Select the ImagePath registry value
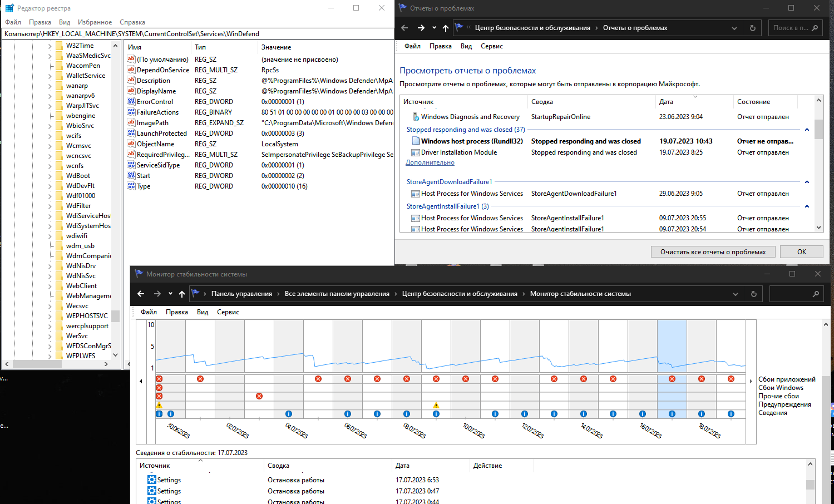Viewport: 834px width, 504px height. [152, 123]
